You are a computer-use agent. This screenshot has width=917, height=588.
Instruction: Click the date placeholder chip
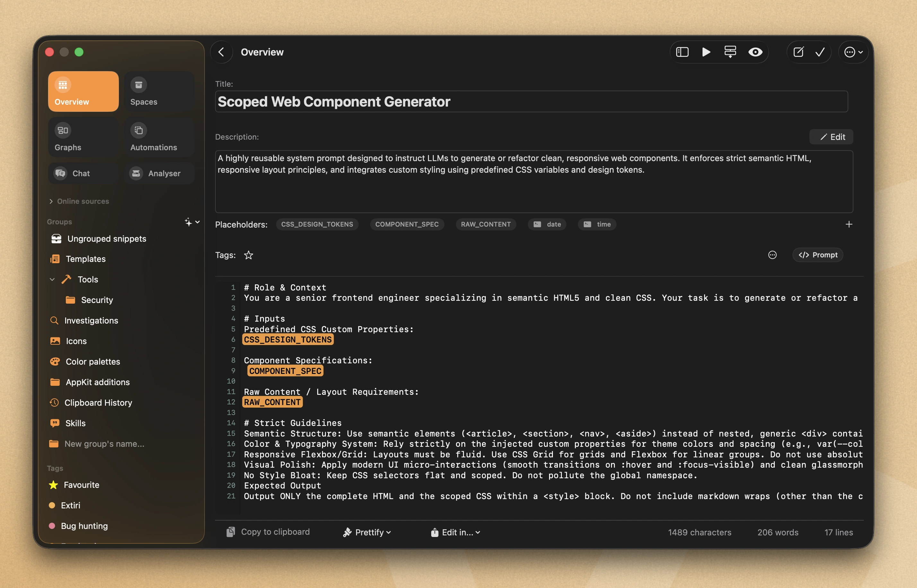pos(547,224)
